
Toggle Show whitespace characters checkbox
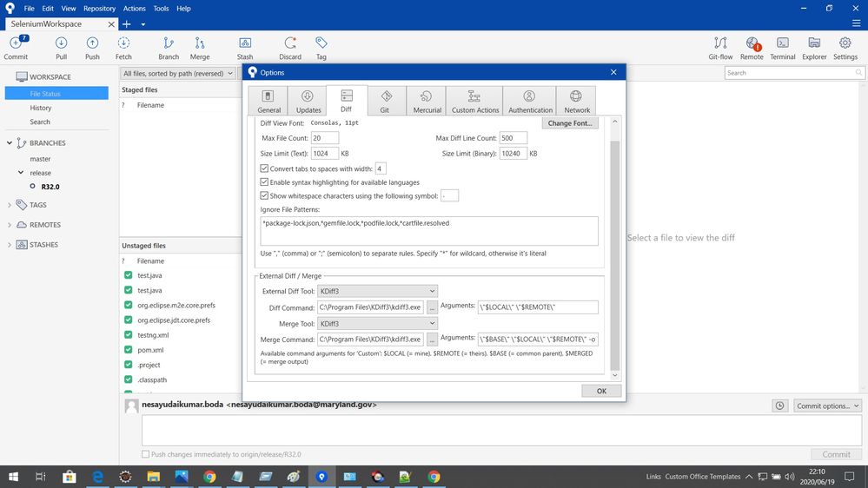(x=264, y=195)
